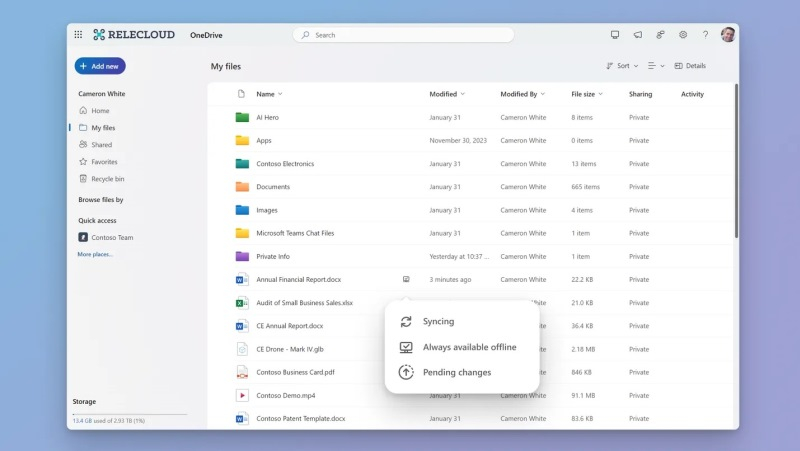The image size is (800, 451).
Task: Click offline status icon on Annual Financial Report
Action: click(x=406, y=280)
